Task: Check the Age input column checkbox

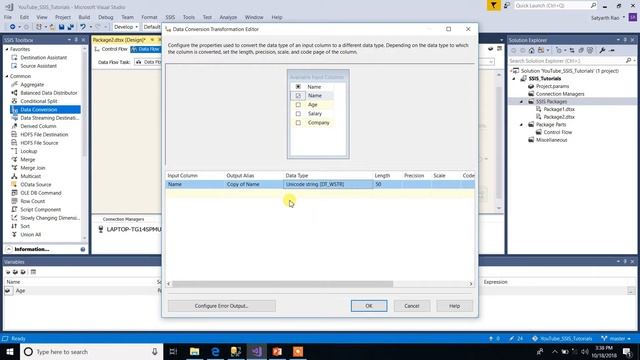Action: (x=298, y=104)
